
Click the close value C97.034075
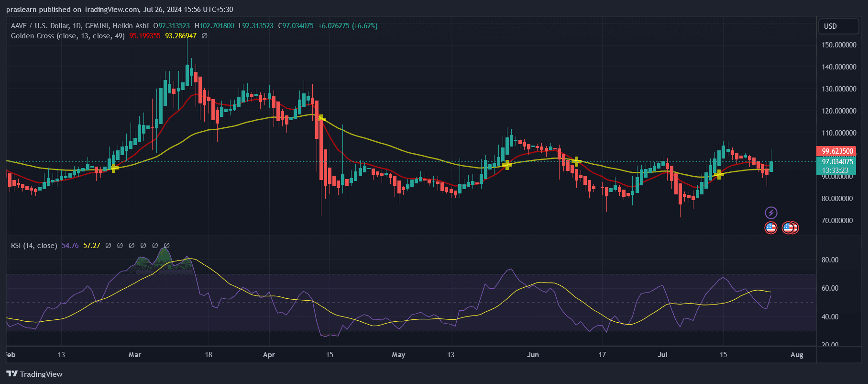(x=296, y=26)
